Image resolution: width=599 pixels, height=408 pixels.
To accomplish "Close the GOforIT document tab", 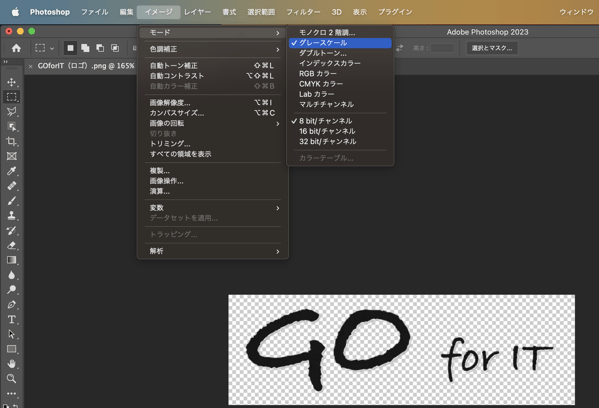I will point(31,66).
